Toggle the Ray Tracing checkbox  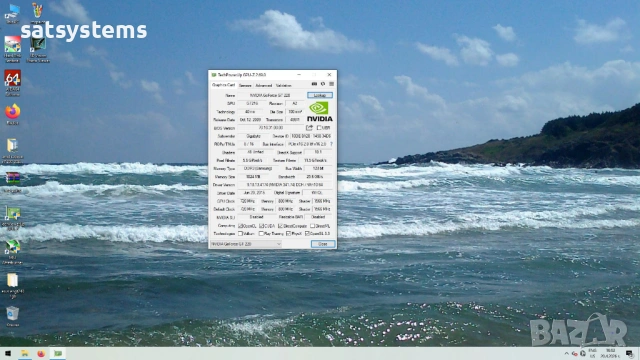click(x=261, y=233)
